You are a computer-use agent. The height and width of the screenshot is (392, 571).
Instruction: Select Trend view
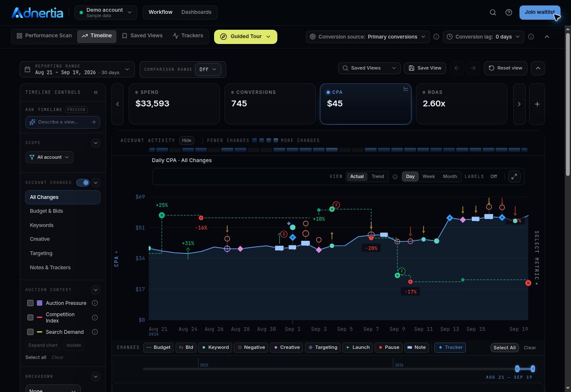377,177
